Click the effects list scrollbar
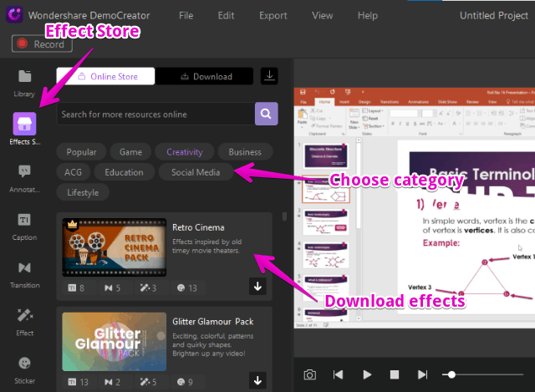 tap(284, 216)
